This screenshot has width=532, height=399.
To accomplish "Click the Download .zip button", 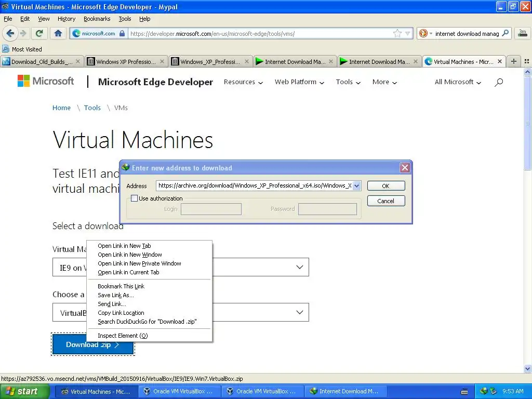I will pyautogui.click(x=93, y=344).
